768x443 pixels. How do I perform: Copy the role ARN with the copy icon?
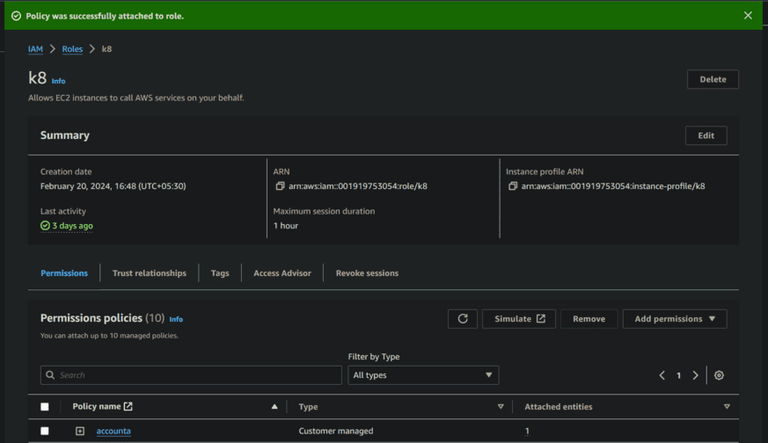tap(280, 186)
